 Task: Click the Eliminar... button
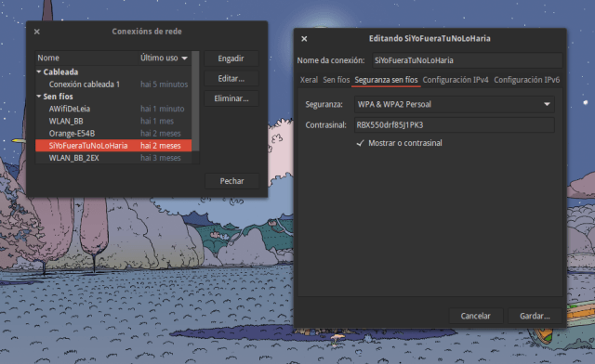tap(231, 98)
